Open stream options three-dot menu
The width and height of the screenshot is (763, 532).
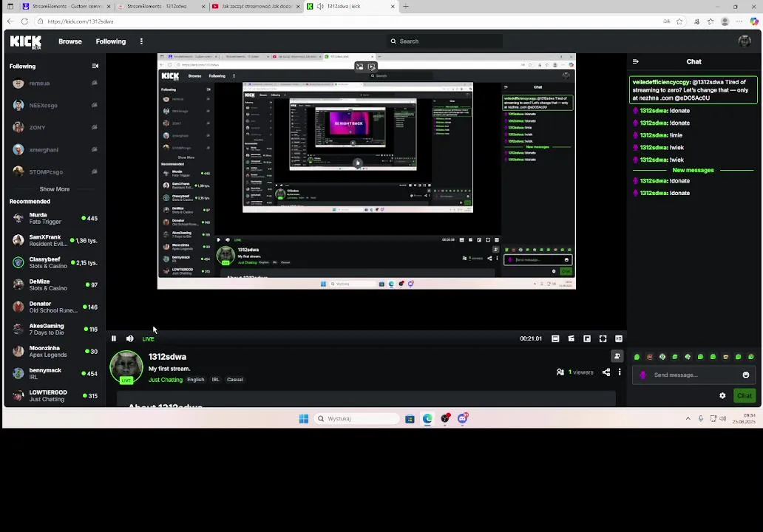coord(620,372)
